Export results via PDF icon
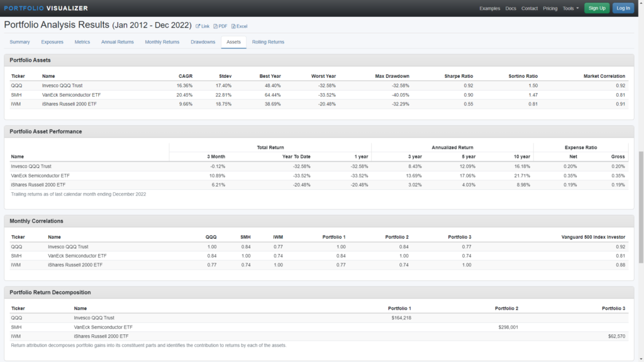The image size is (644, 362). [x=220, y=26]
